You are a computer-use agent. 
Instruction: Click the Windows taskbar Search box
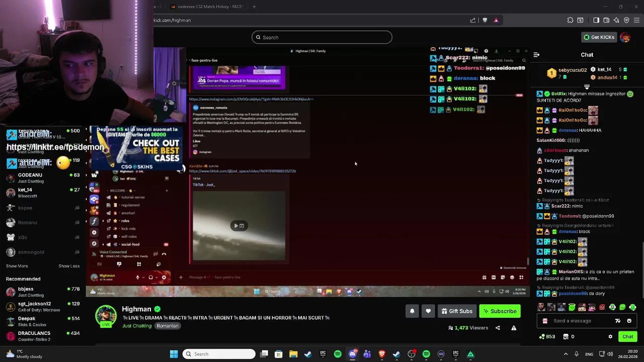[x=219, y=354]
